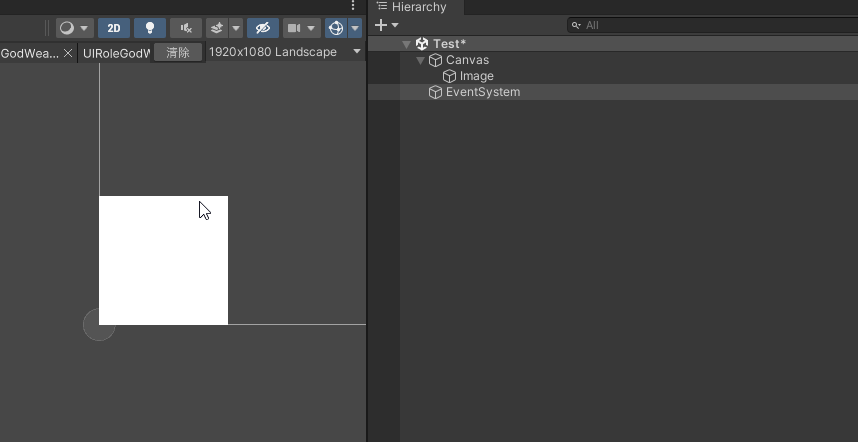Toggle scene effects layers icon
Viewport: 858px width, 442px height.
point(217,28)
